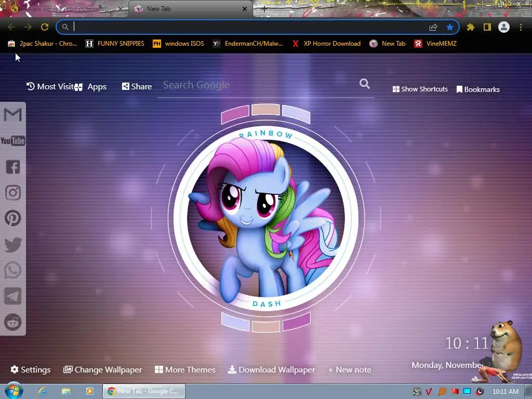Open the Chrome three-dot menu
532x399 pixels.
point(521,27)
